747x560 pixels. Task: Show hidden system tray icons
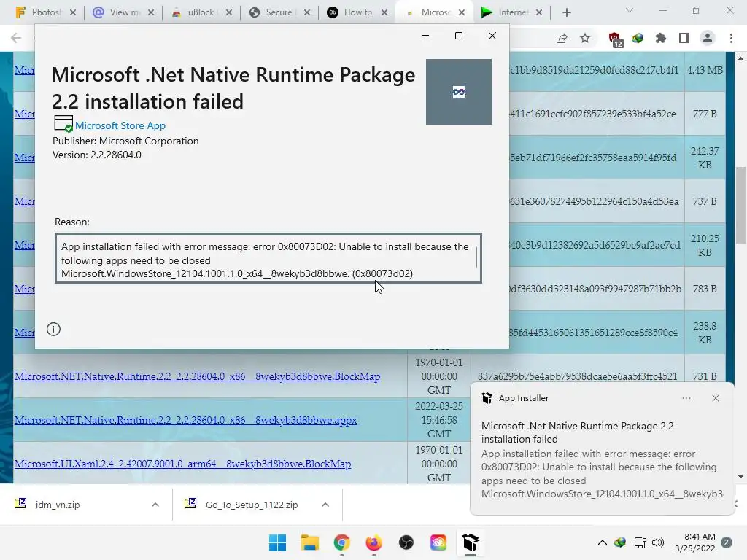click(x=602, y=542)
